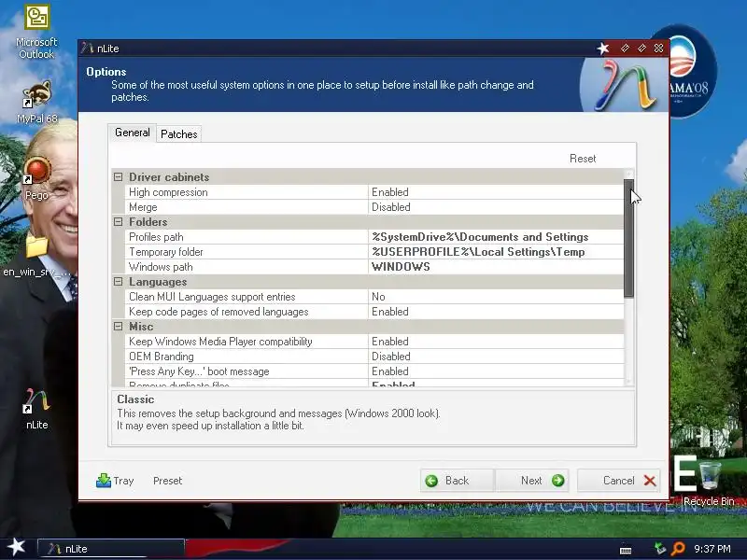747x560 pixels.
Task: Edit the Temporary folder value field
Action: pyautogui.click(x=496, y=252)
